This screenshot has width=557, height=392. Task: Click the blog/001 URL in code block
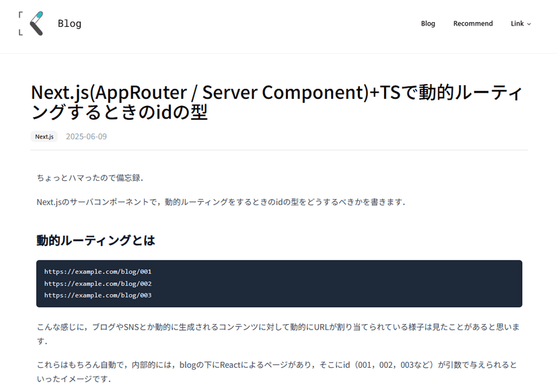[98, 272]
